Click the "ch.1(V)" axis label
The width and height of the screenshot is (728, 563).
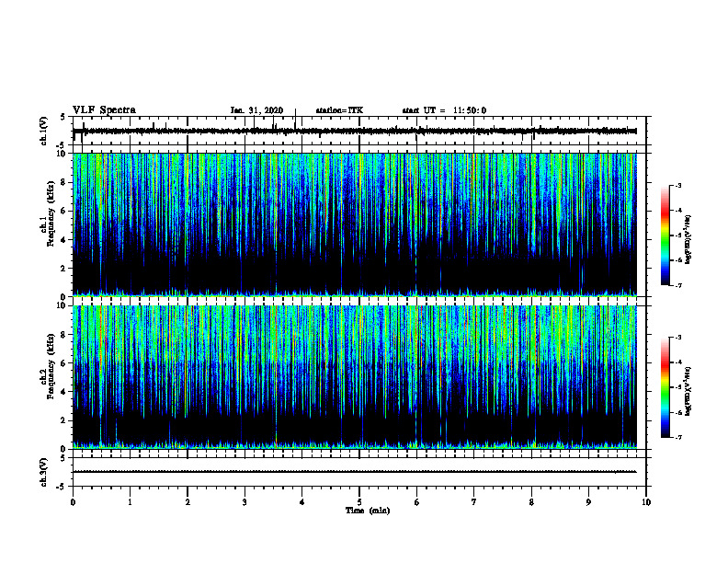44,131
